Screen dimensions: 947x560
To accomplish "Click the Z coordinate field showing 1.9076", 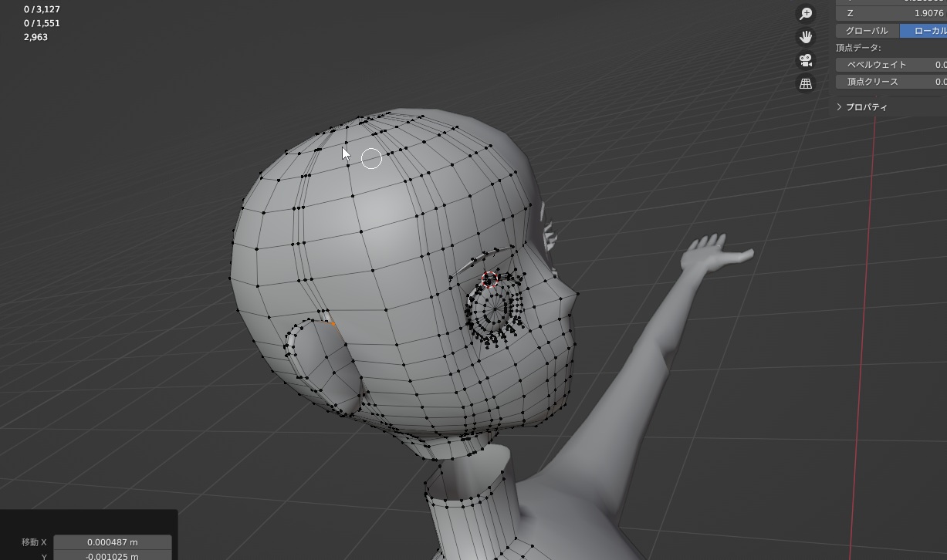I will coord(891,13).
